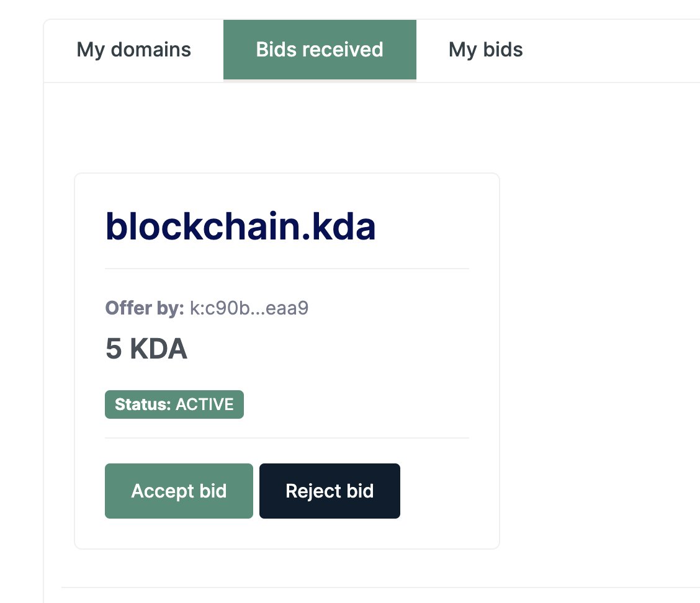Select the Bids received tab
Image resolution: width=700 pixels, height=603 pixels.
coord(320,50)
